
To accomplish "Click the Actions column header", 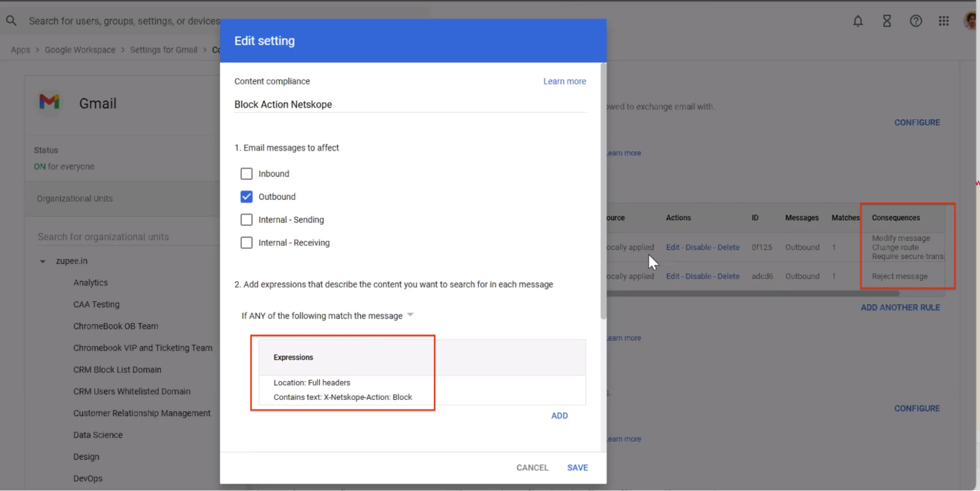I will tap(678, 218).
